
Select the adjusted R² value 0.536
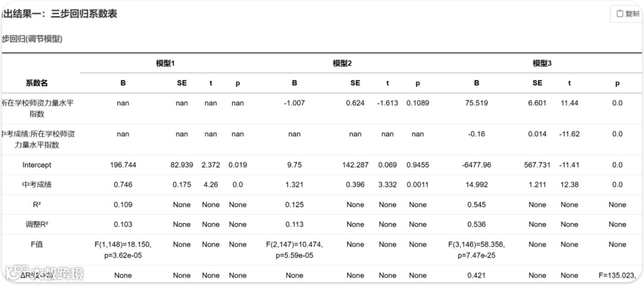pos(476,224)
